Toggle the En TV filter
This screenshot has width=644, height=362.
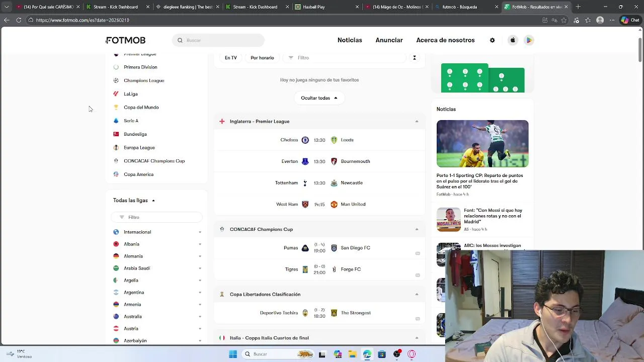(x=230, y=58)
